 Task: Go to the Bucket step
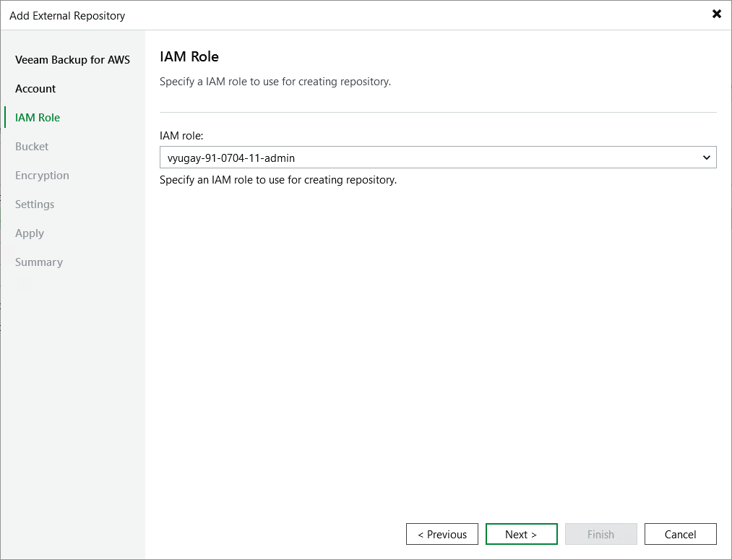pyautogui.click(x=31, y=146)
